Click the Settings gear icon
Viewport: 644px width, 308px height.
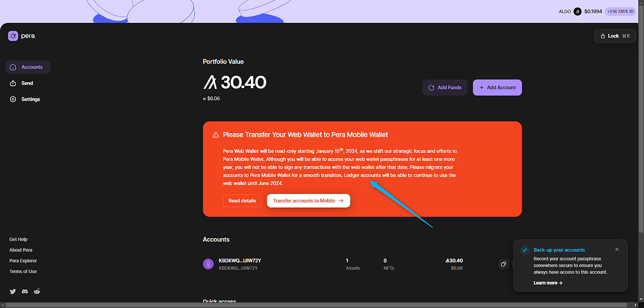13,99
